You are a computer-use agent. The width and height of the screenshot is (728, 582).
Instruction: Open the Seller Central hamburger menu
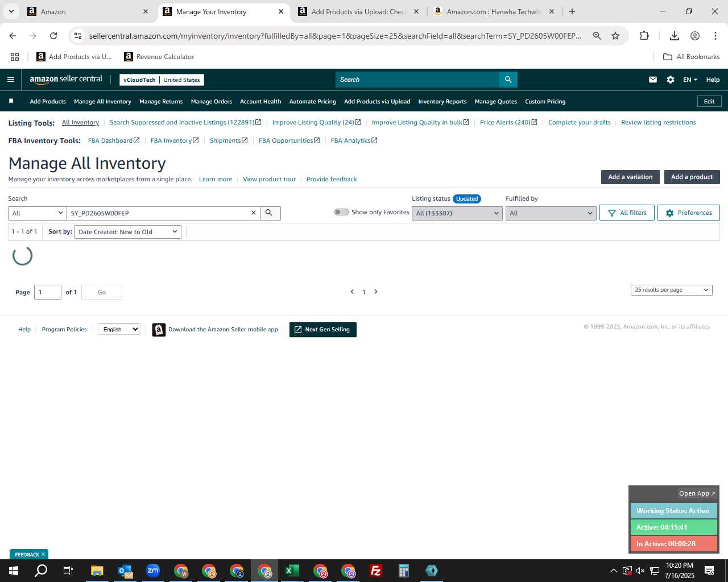[x=10, y=80]
